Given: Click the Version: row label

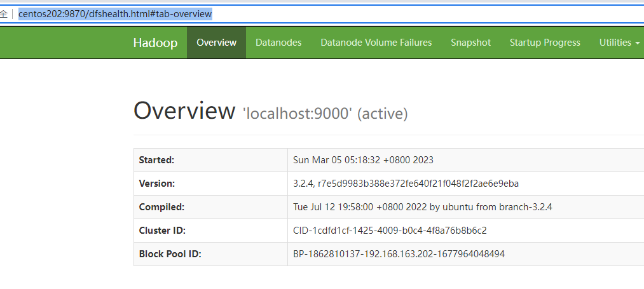Looking at the screenshot, I should (157, 184).
